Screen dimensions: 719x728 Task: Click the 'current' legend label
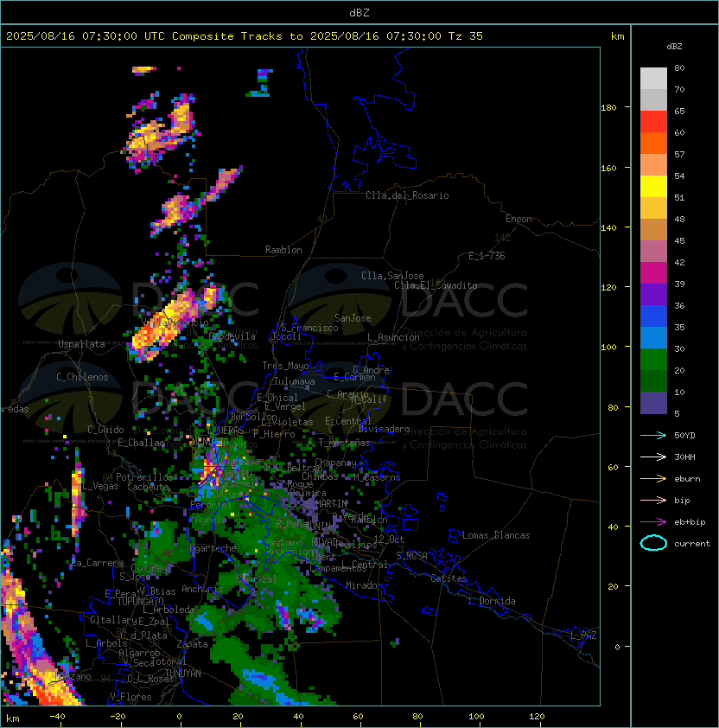[692, 544]
